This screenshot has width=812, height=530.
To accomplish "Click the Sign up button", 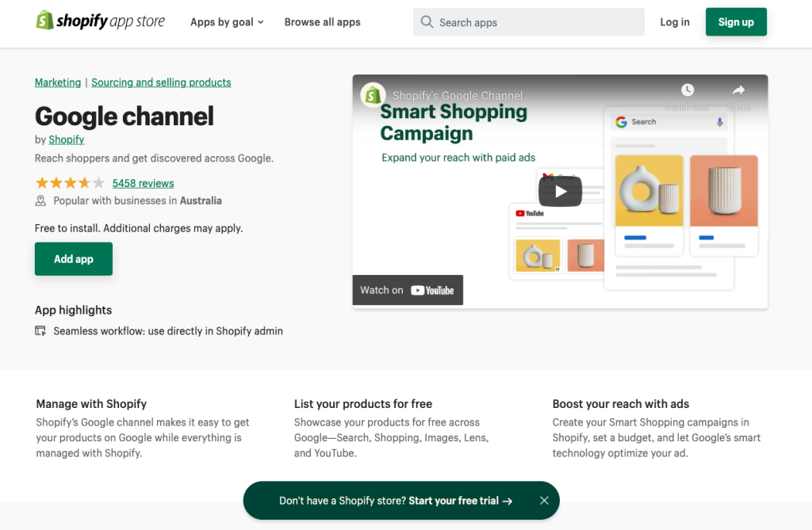I will coord(736,21).
